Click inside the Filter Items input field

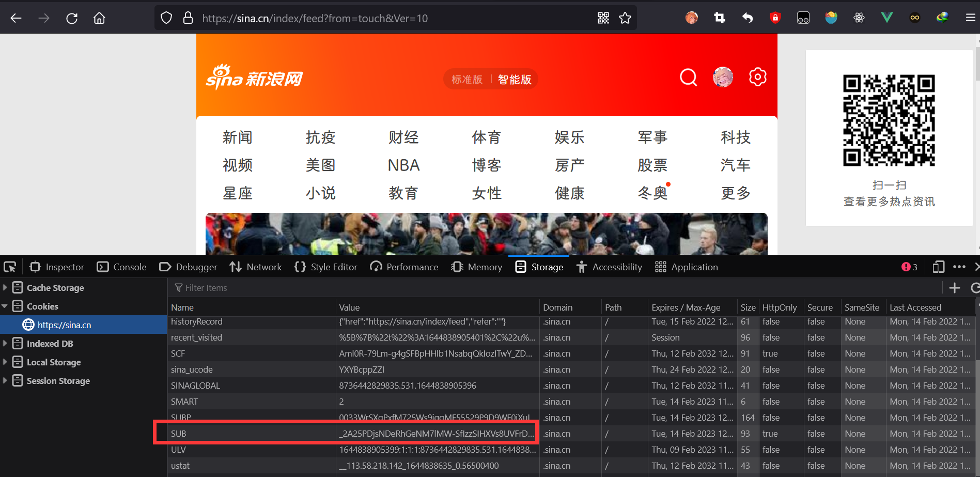[x=232, y=288]
